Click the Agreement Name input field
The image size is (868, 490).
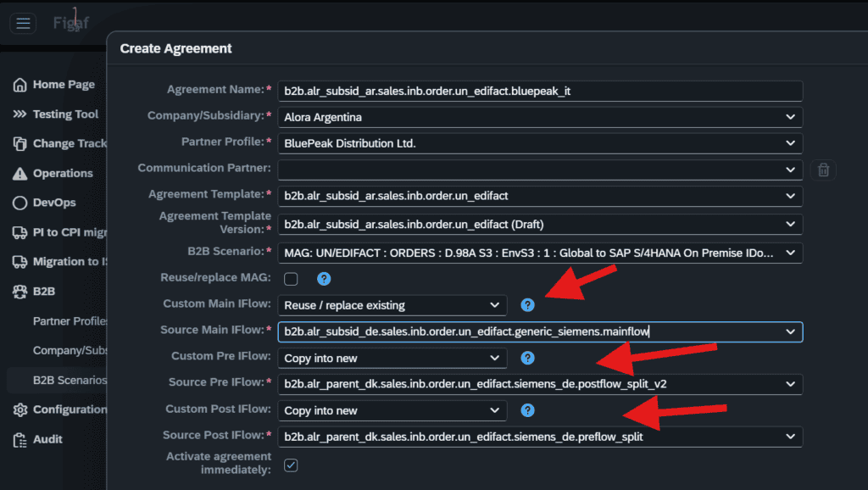click(x=540, y=92)
